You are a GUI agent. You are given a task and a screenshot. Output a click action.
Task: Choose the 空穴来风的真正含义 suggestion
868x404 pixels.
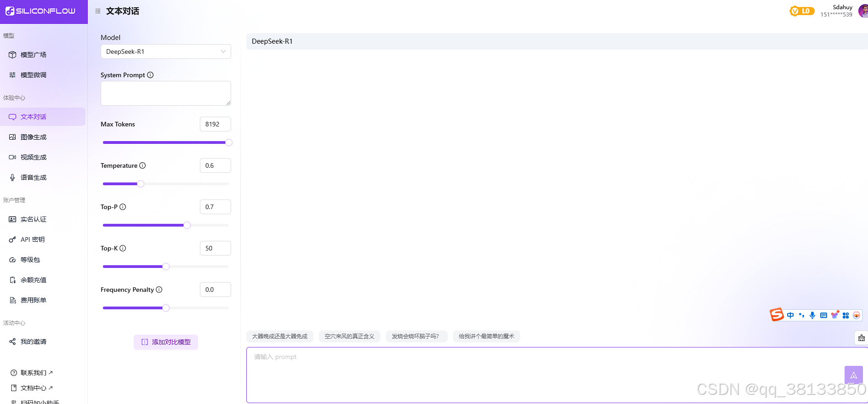(x=350, y=336)
